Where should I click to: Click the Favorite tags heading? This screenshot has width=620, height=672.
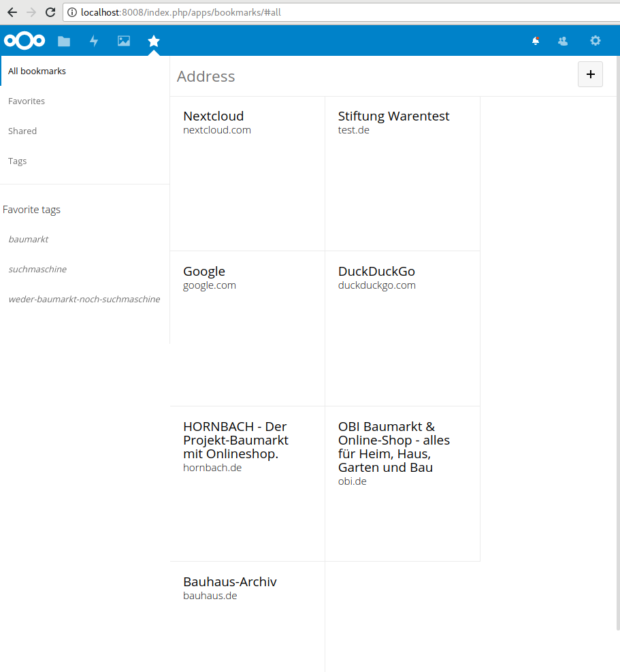(x=31, y=210)
